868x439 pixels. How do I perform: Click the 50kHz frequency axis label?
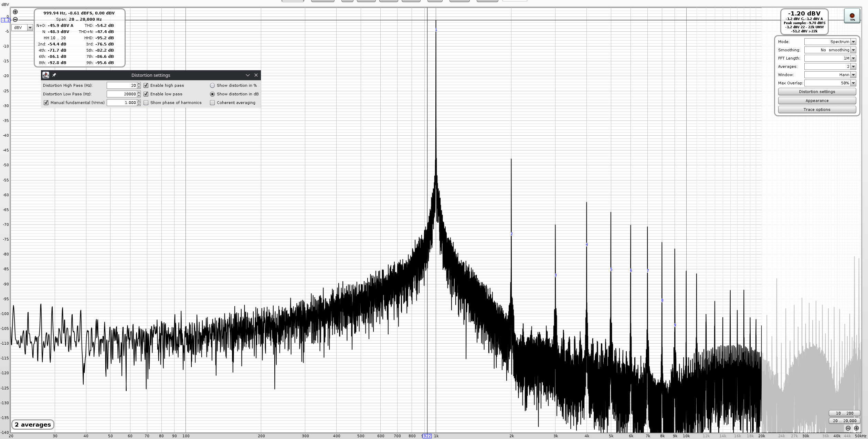click(860, 436)
